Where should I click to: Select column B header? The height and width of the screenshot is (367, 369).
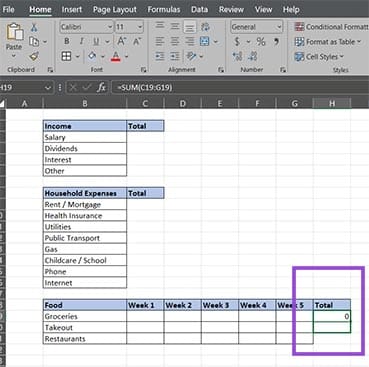[85, 104]
